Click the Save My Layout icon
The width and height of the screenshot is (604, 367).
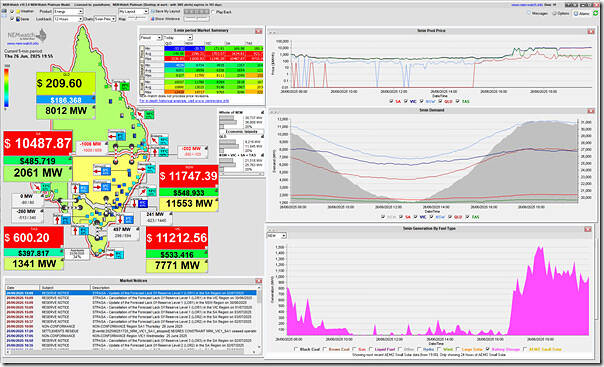(153, 12)
